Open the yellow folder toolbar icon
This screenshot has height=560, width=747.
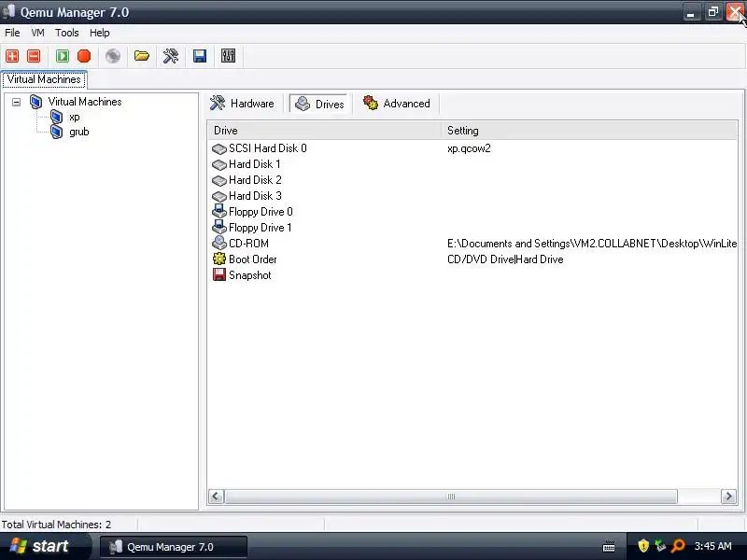coord(142,56)
